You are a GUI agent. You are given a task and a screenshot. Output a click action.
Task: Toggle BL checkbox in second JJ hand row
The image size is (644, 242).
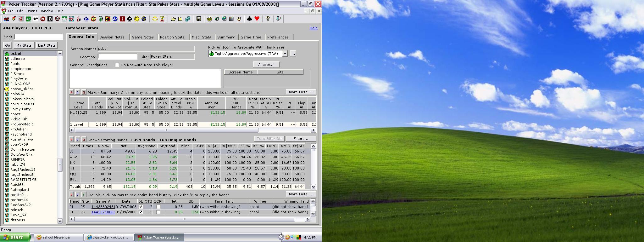tap(141, 212)
